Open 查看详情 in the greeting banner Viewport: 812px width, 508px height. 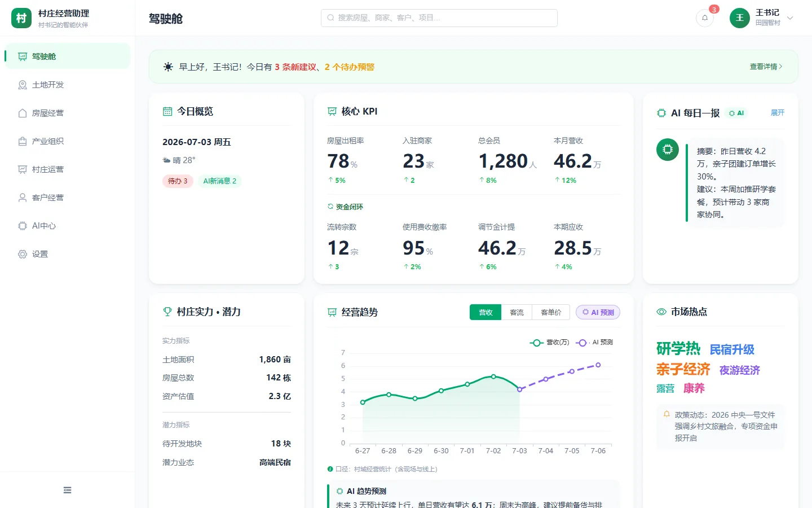coord(766,67)
